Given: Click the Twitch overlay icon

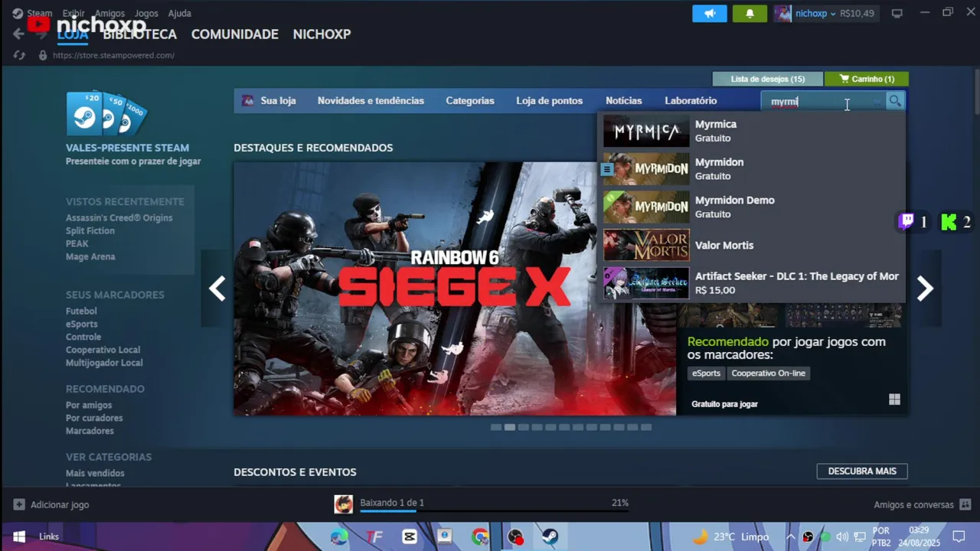Looking at the screenshot, I should coord(906,222).
